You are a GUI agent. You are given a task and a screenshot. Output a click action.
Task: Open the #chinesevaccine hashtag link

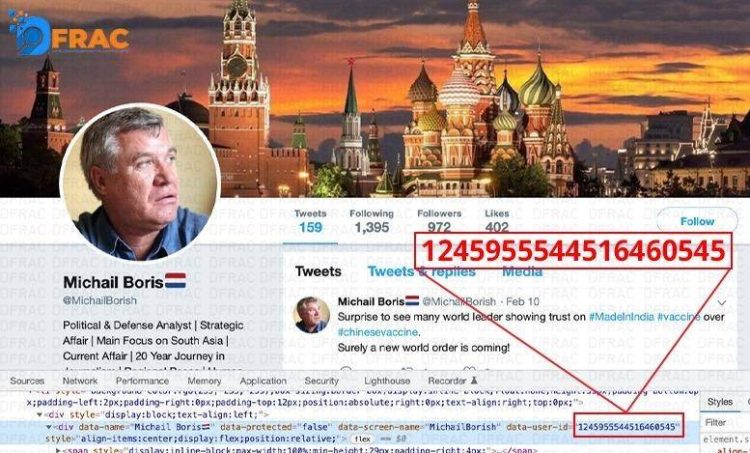[x=377, y=332]
